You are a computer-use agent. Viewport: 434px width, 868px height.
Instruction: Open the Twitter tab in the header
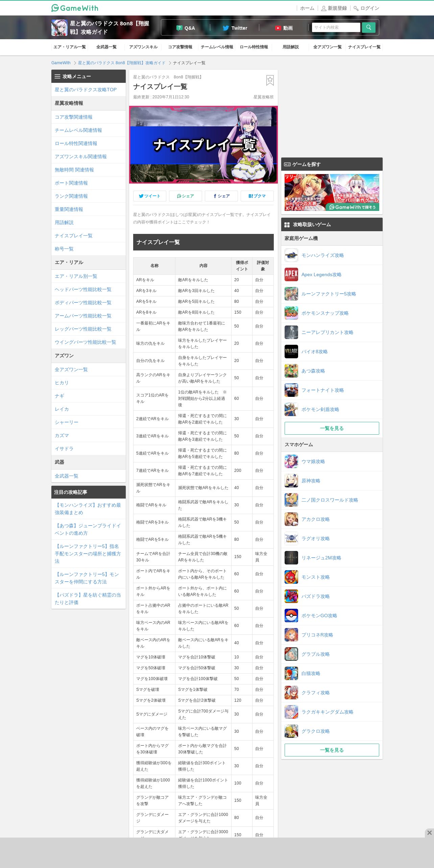point(235,28)
